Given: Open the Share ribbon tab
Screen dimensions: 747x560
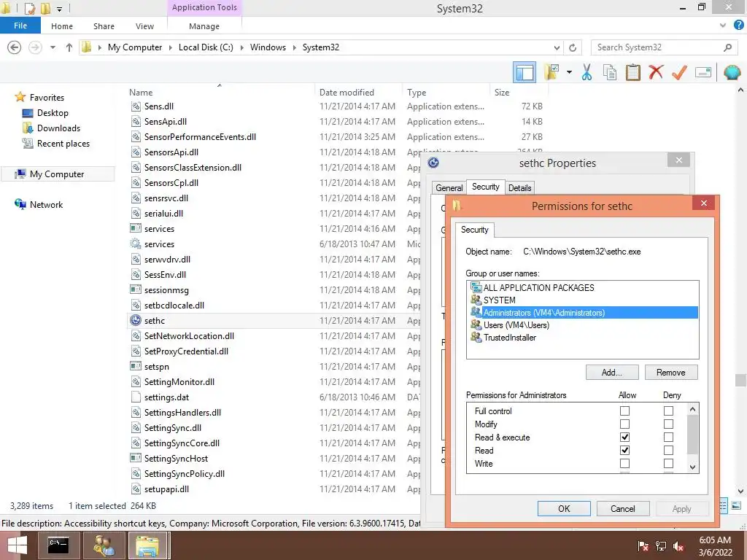Looking at the screenshot, I should [x=104, y=26].
